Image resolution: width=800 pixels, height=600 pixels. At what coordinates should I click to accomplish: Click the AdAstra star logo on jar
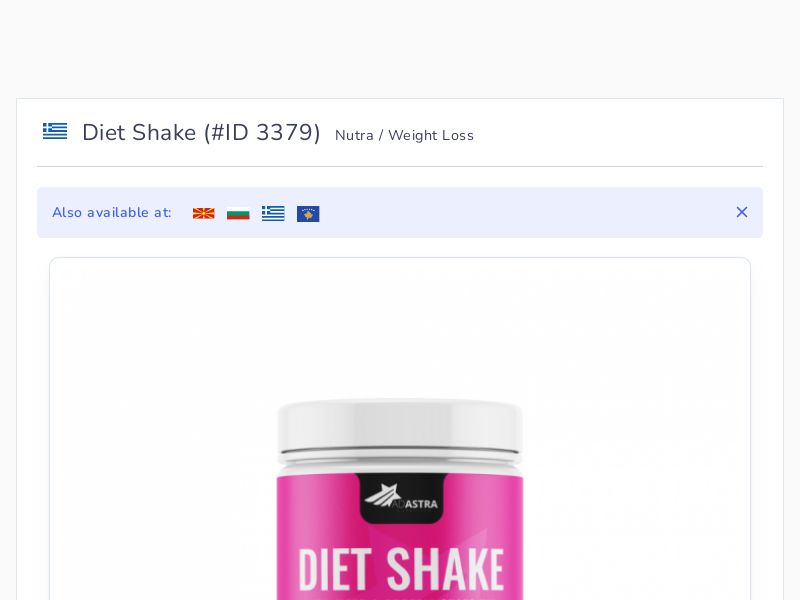point(382,496)
